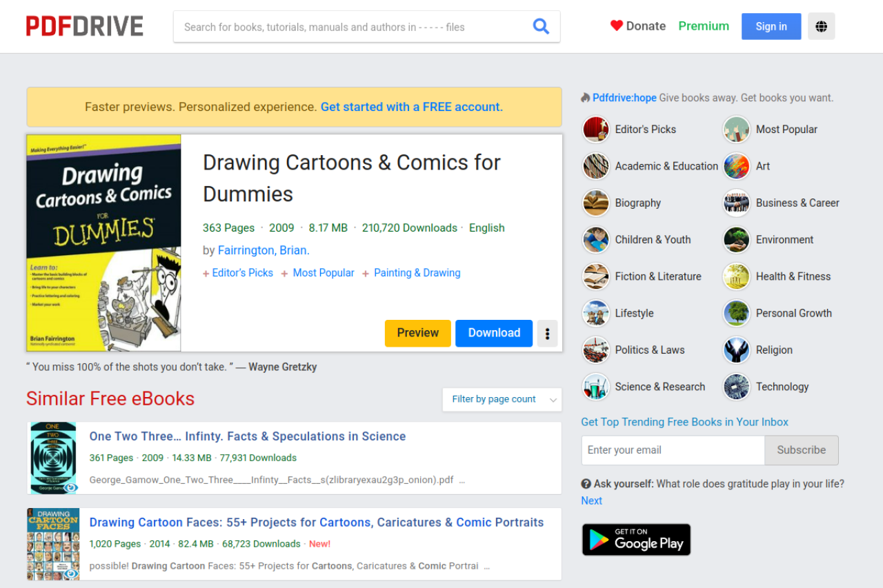The image size is (883, 588).
Task: Click the Health & Fitness category label
Action: click(x=793, y=276)
